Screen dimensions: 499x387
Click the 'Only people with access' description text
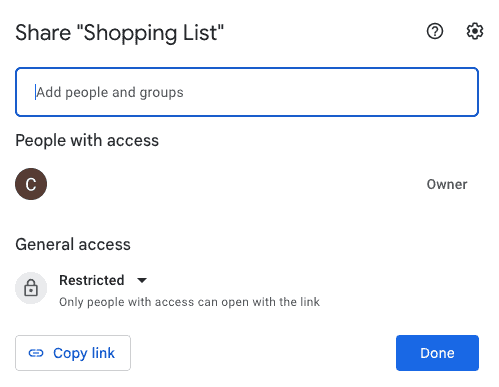[189, 302]
